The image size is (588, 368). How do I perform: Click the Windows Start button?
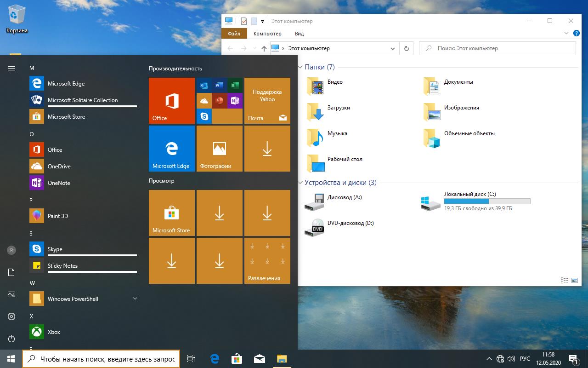(x=11, y=359)
